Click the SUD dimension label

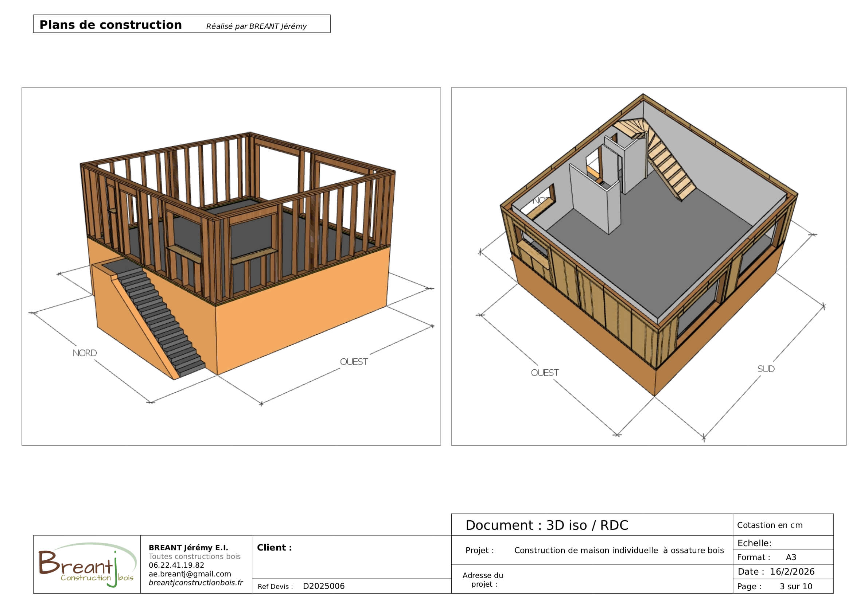point(766,369)
